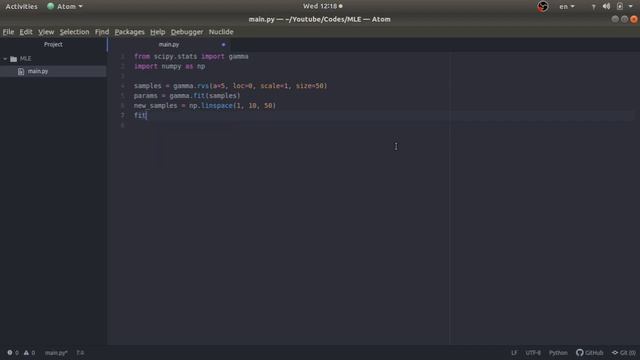Click the linter warnings icon in status bar

(26, 353)
